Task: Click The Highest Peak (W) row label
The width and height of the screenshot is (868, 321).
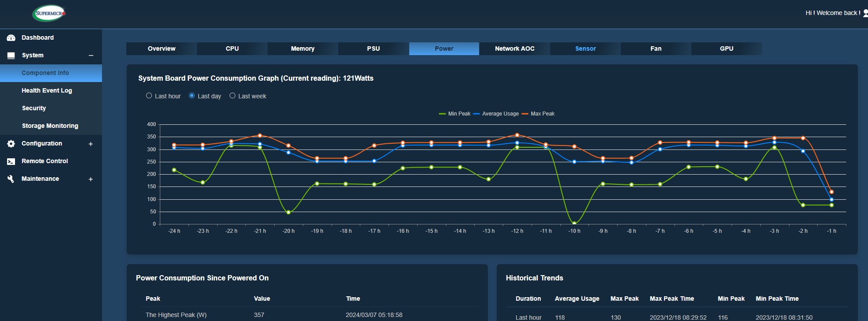Action: tap(176, 315)
